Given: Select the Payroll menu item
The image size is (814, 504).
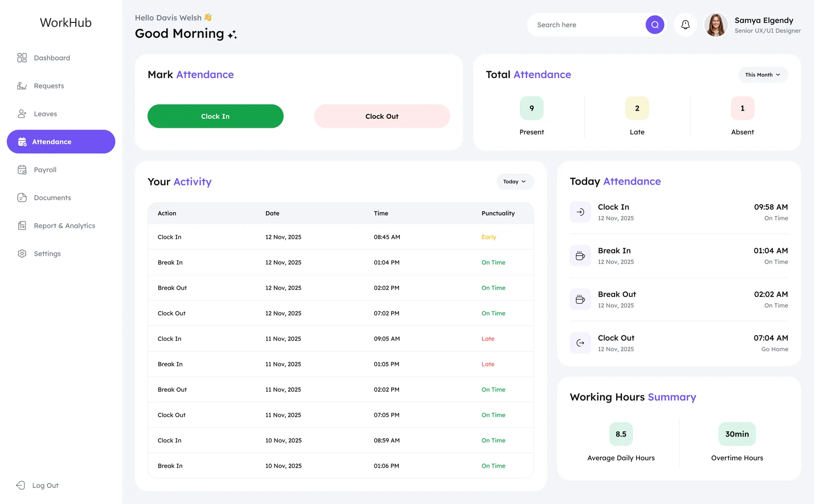Looking at the screenshot, I should (x=61, y=170).
